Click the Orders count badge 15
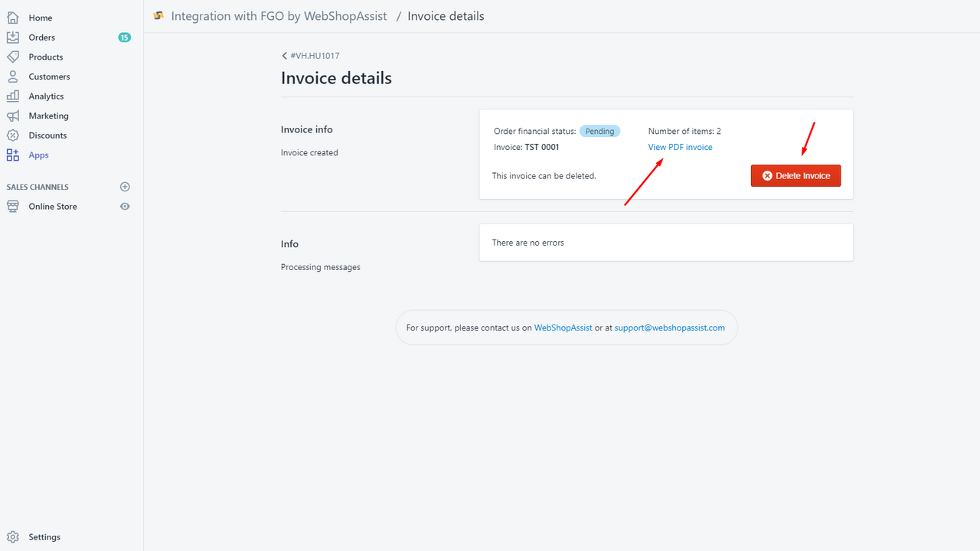 [x=124, y=37]
